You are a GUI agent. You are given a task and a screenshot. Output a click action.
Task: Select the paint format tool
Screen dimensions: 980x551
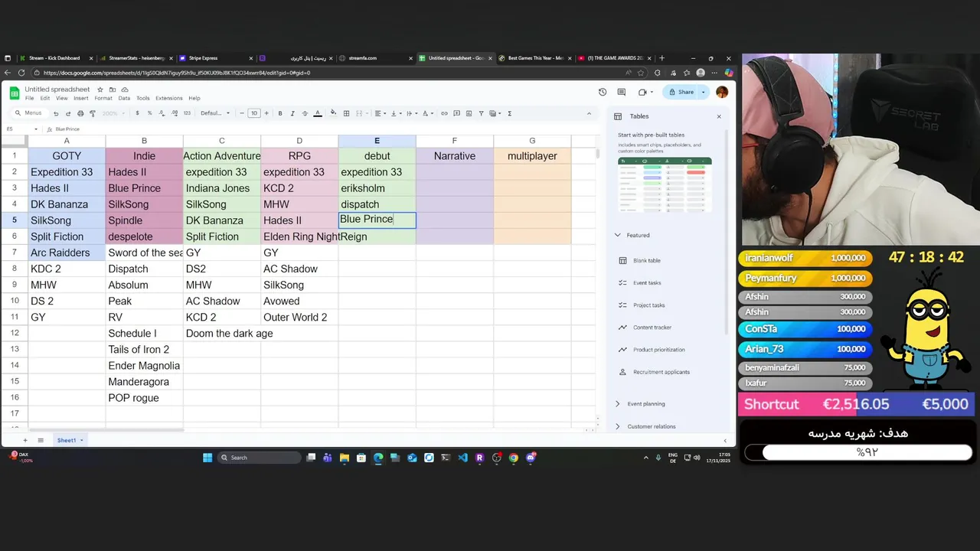tap(93, 113)
